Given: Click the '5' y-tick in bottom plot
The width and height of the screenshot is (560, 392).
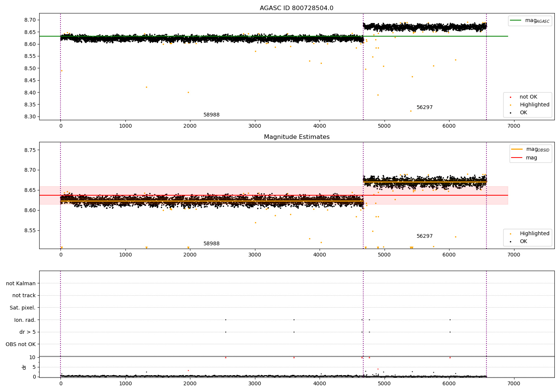Looking at the screenshot, I should click(x=34, y=367).
